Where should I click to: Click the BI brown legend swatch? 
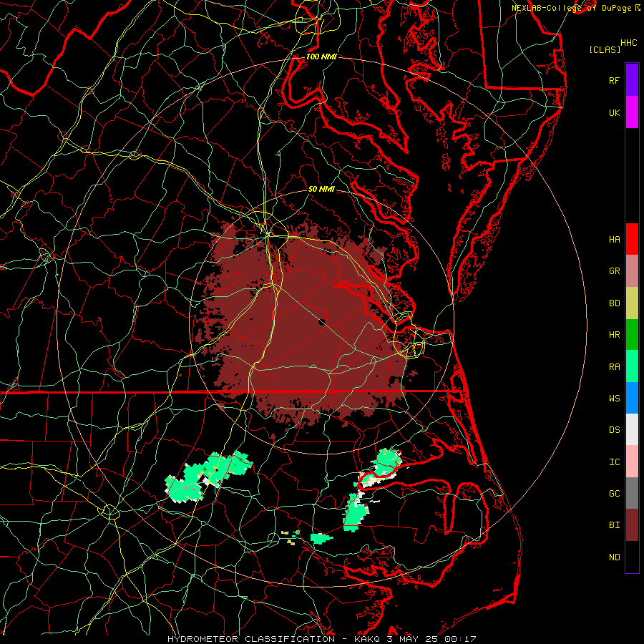[x=632, y=525]
